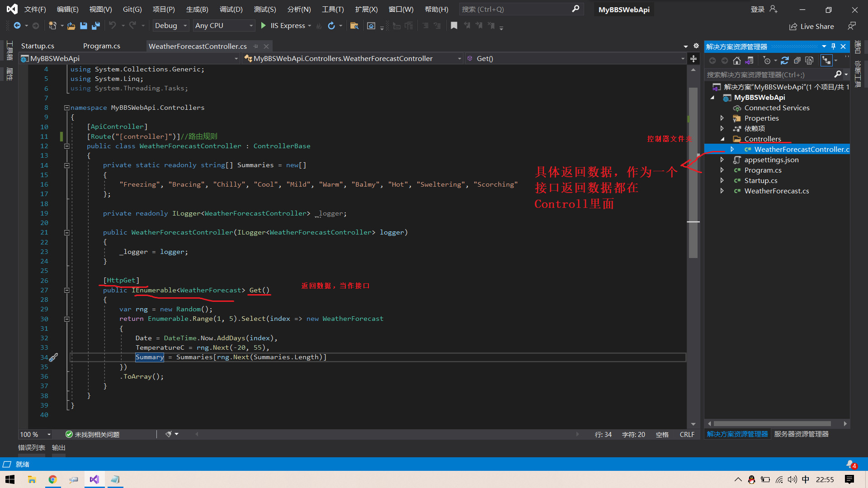The width and height of the screenshot is (868, 488).
Task: Click the New Project toolbar icon
Action: coord(52,26)
